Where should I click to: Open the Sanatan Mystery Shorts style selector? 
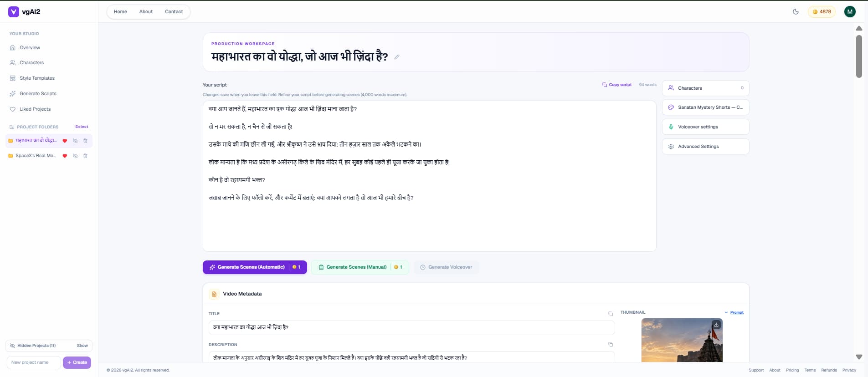[x=705, y=107]
